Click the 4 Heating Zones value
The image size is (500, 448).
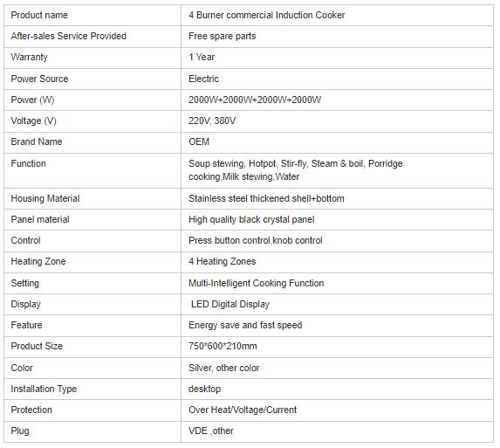(x=222, y=262)
